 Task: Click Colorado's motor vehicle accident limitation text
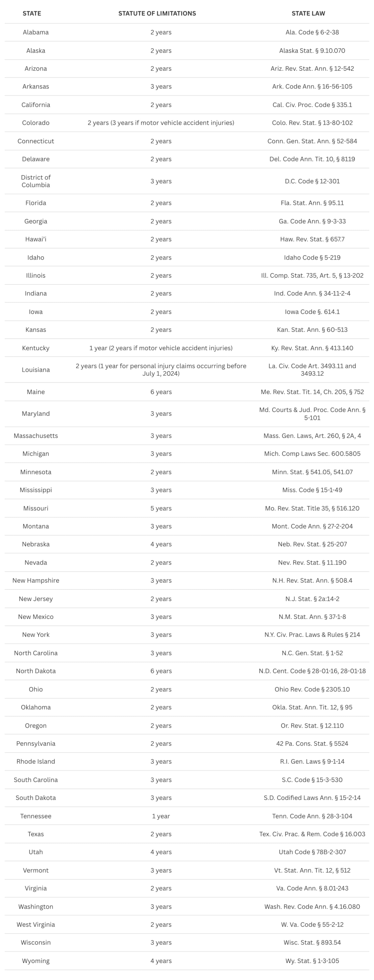[x=161, y=123]
